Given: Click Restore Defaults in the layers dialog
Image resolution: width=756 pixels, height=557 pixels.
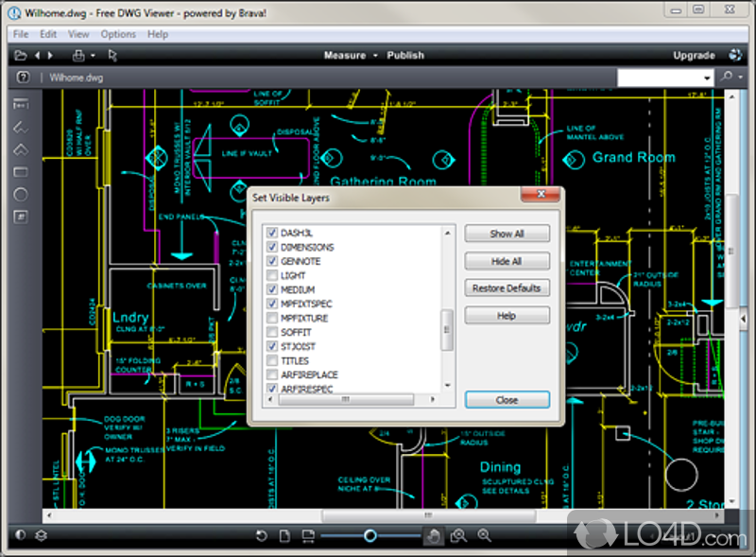Looking at the screenshot, I should [507, 287].
